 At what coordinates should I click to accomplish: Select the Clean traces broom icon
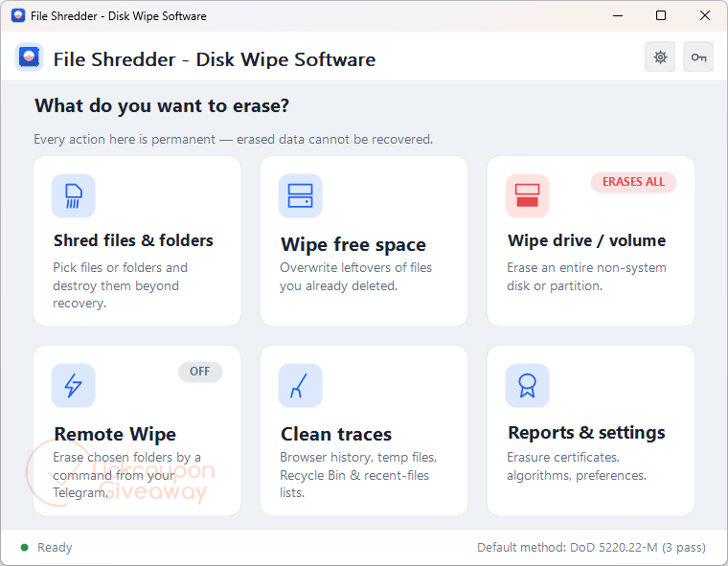[301, 385]
